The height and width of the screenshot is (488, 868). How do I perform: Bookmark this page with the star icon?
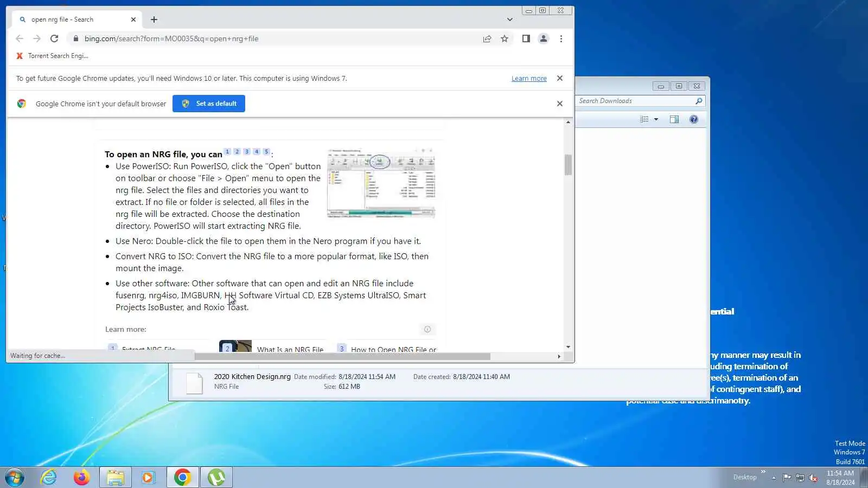[505, 38]
